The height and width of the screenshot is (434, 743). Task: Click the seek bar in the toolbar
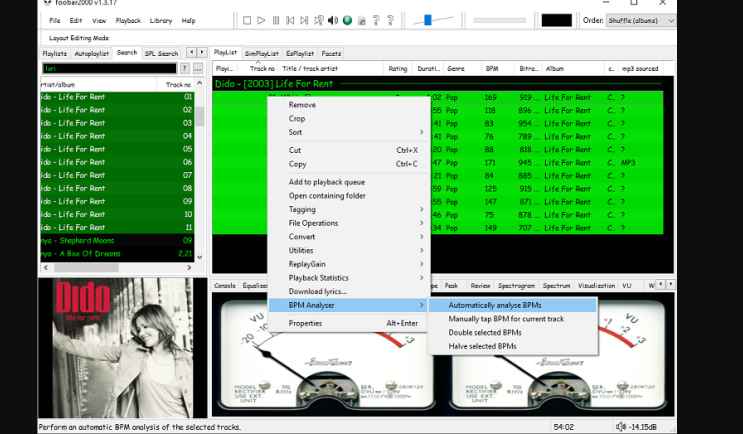(499, 20)
